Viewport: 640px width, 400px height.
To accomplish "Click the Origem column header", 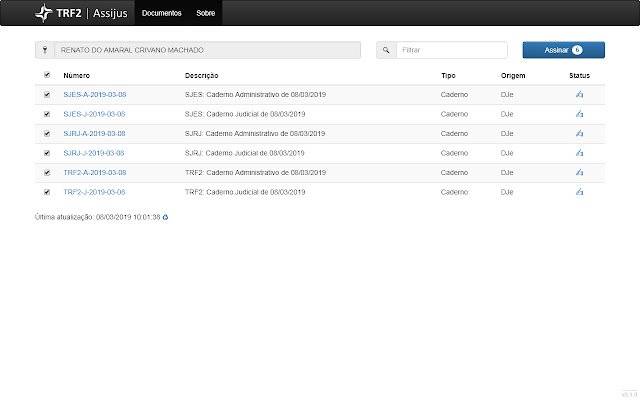I will click(x=513, y=76).
